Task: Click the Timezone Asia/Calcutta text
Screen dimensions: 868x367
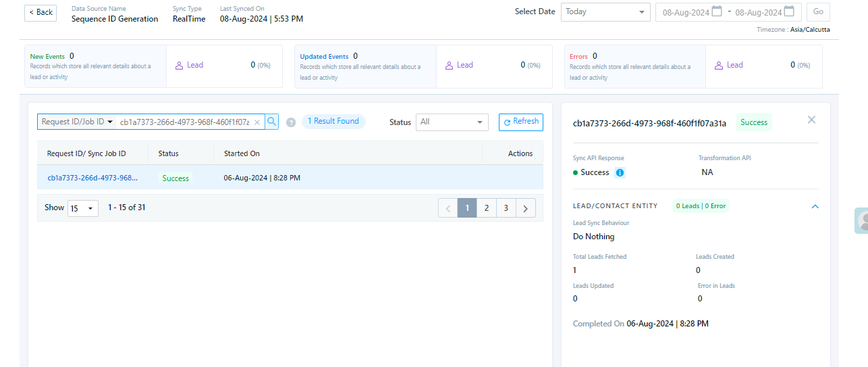Action: (x=794, y=30)
